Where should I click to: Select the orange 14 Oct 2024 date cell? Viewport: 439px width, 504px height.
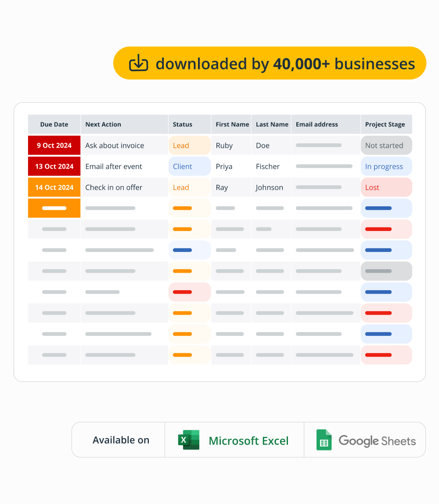[54, 187]
